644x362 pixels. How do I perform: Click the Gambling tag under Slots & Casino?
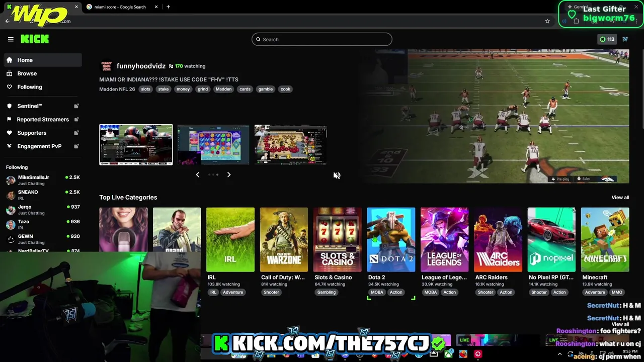click(327, 292)
